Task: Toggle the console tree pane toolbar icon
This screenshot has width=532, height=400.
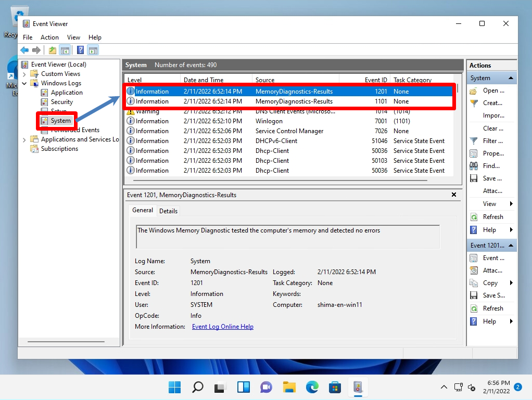Action: pyautogui.click(x=65, y=50)
